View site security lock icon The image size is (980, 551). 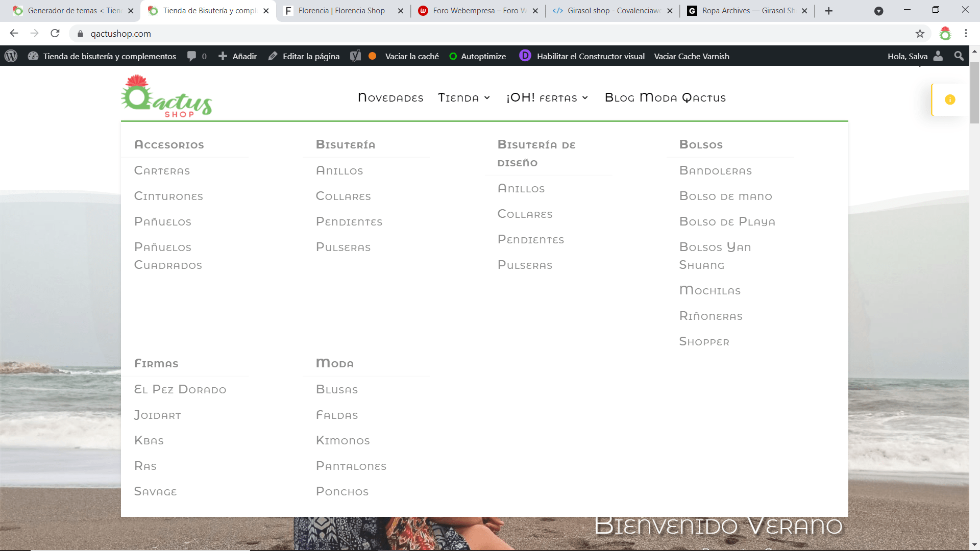click(x=80, y=34)
